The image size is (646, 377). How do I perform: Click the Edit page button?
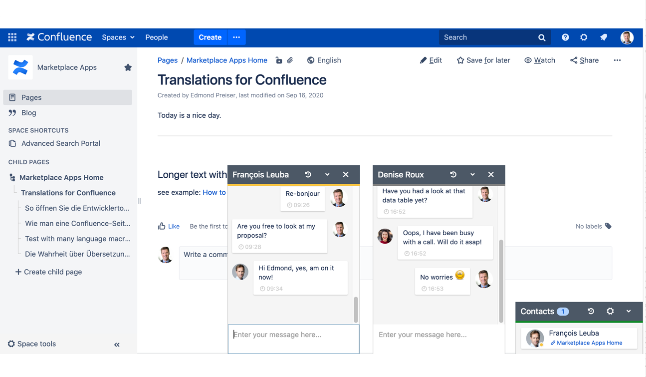pyautogui.click(x=431, y=60)
